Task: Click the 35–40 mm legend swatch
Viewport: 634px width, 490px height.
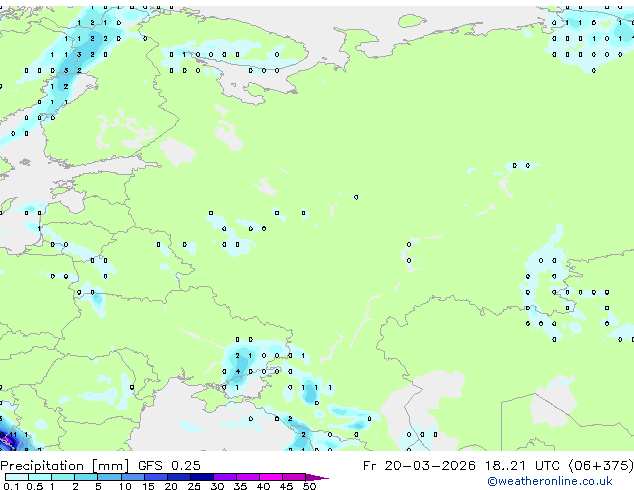Action: tap(247, 477)
